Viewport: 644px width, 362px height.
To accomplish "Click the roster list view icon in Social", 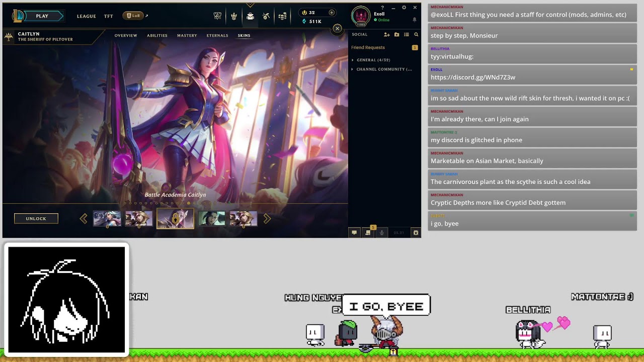I will click(406, 35).
